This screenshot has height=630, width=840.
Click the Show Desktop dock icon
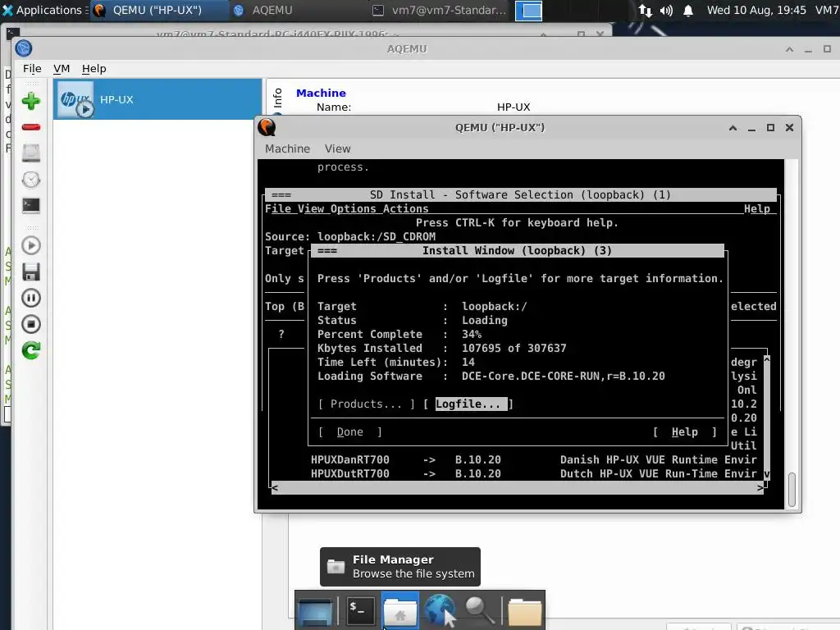pos(315,610)
